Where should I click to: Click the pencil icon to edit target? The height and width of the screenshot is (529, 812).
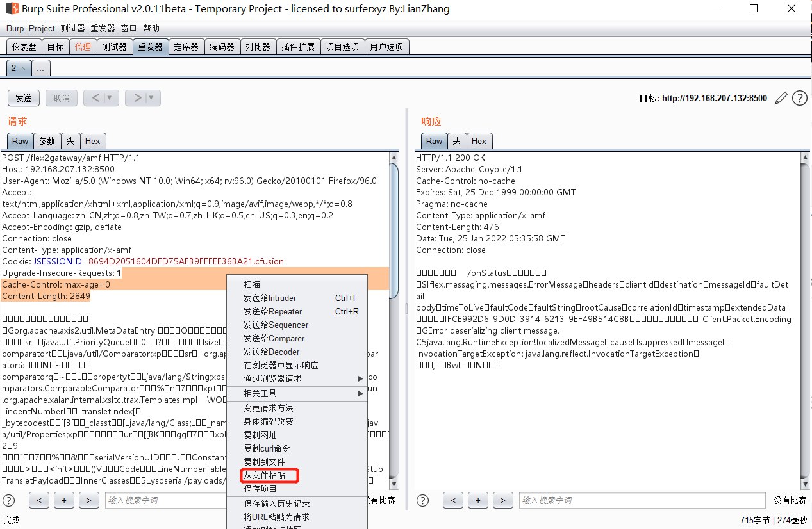click(x=781, y=98)
